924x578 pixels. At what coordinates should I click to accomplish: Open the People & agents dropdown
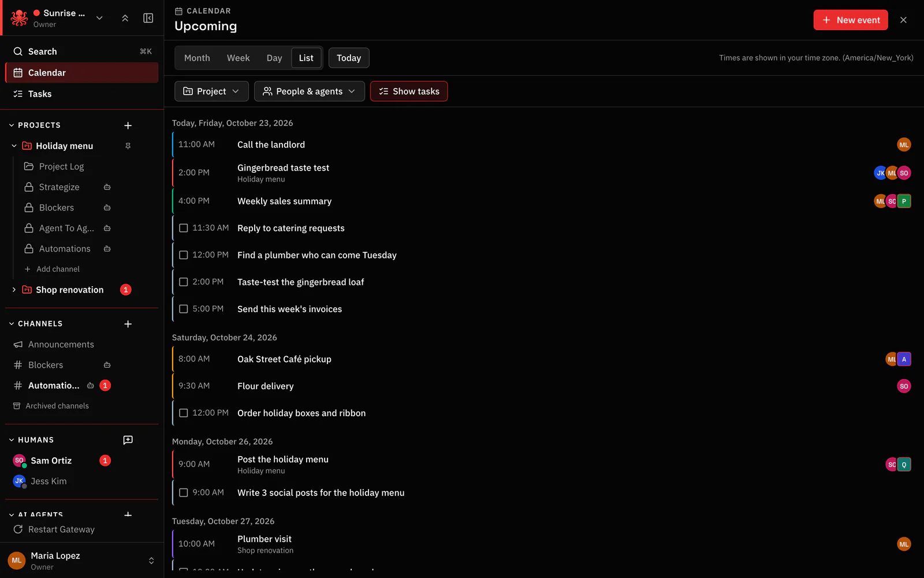tap(309, 91)
